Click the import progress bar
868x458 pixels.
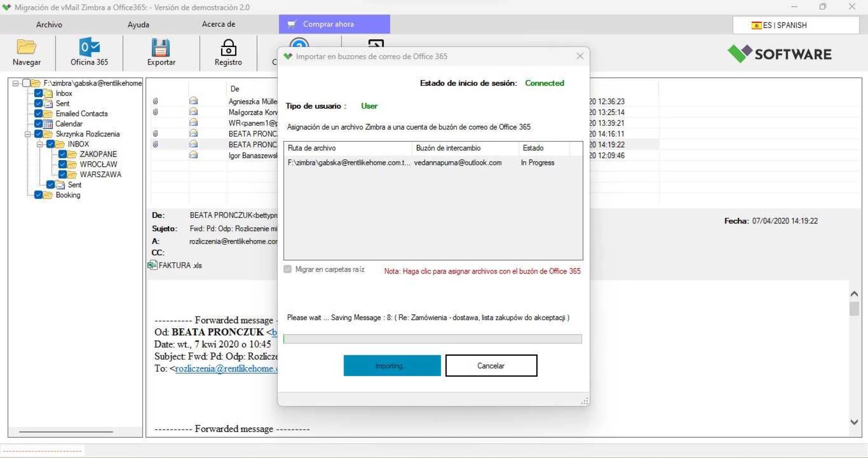click(x=432, y=338)
